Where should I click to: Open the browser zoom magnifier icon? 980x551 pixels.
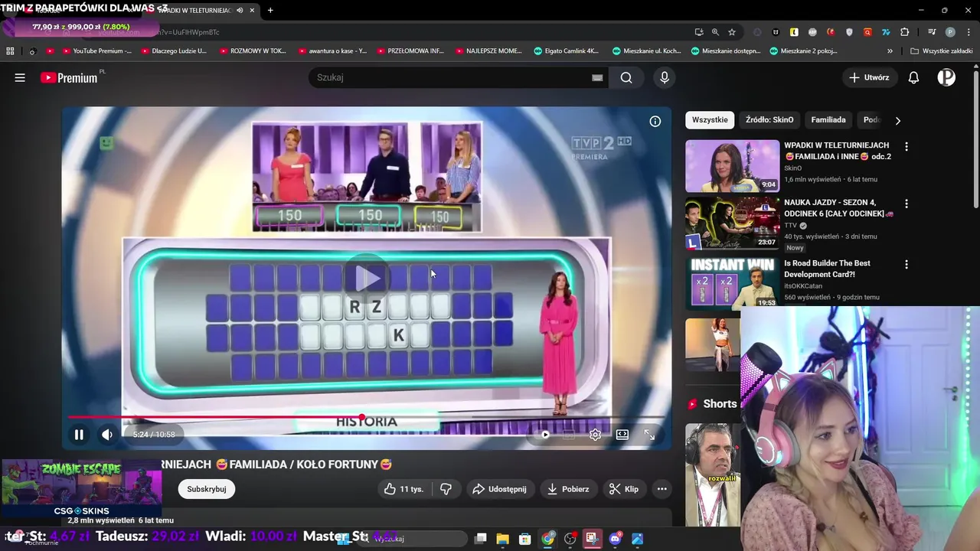click(x=715, y=32)
